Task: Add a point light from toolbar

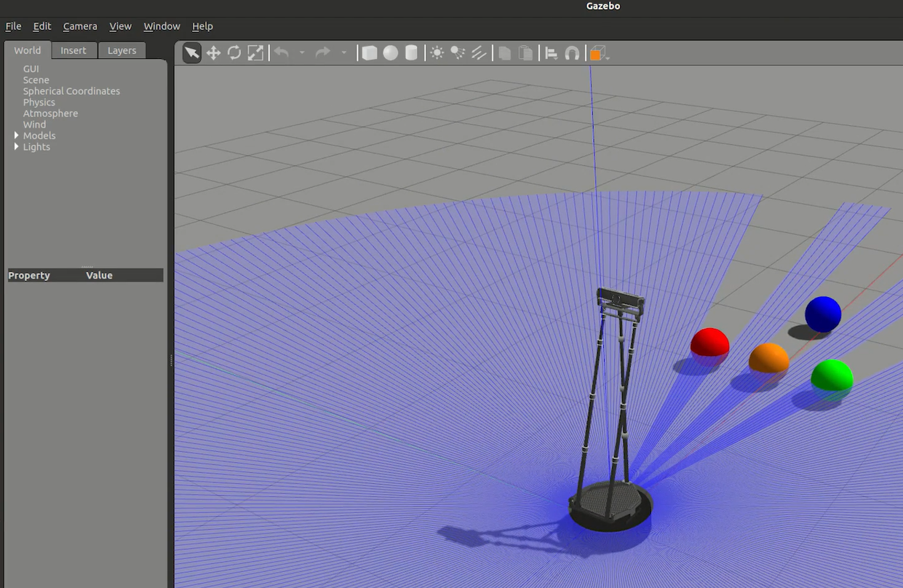Action: [x=437, y=53]
